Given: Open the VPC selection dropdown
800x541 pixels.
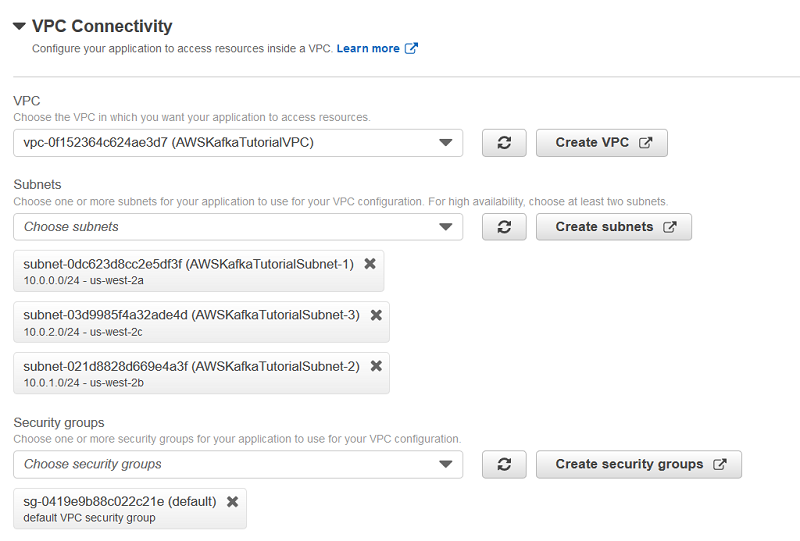Looking at the screenshot, I should point(238,142).
